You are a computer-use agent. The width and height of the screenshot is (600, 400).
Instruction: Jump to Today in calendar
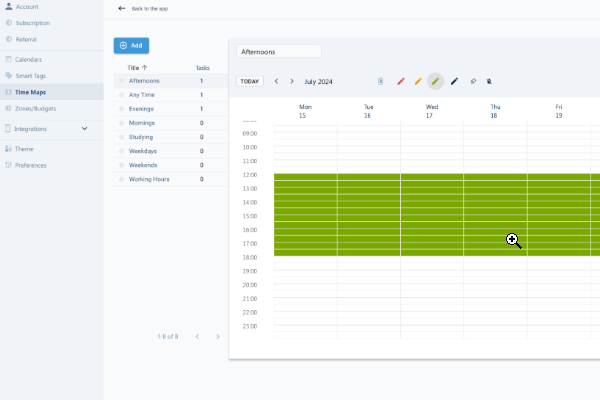coord(250,81)
